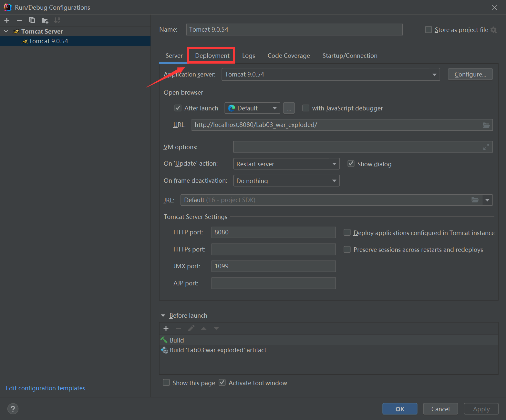Select the Build task row

[329, 340]
